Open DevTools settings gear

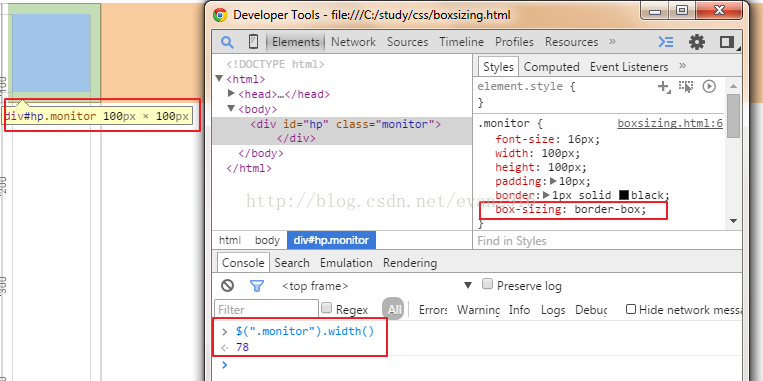click(x=697, y=42)
